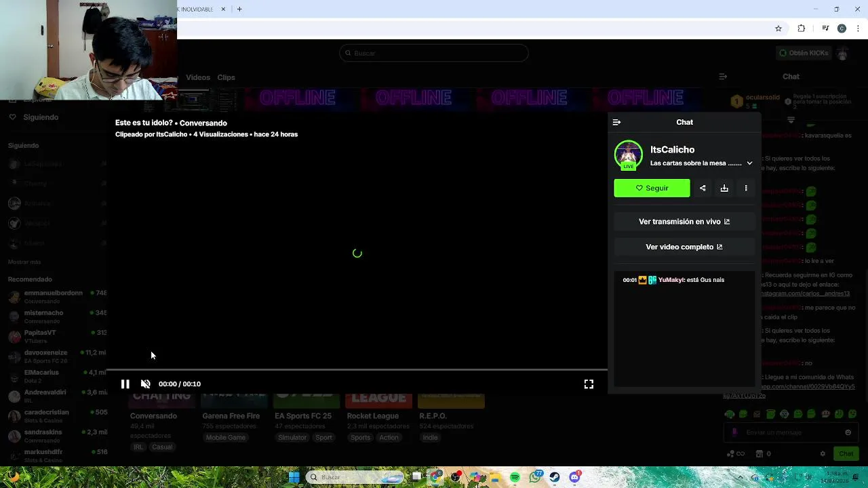
Task: Open Discord from the taskbar
Action: click(x=575, y=477)
